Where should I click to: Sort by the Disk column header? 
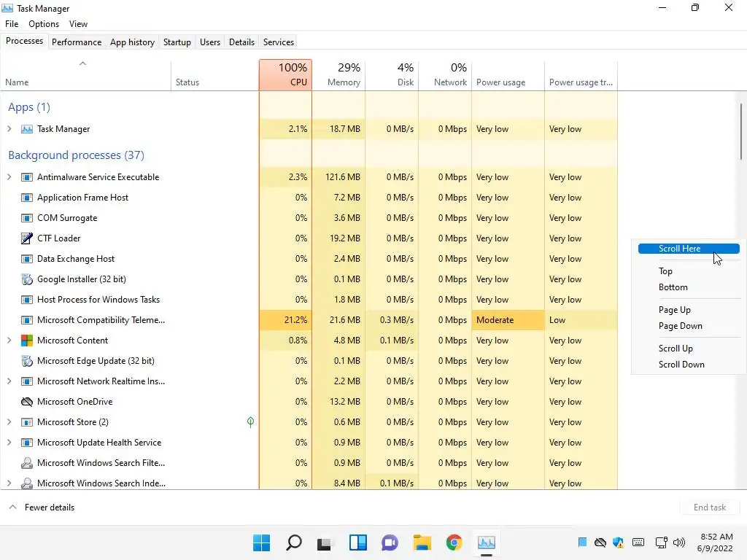pos(392,75)
